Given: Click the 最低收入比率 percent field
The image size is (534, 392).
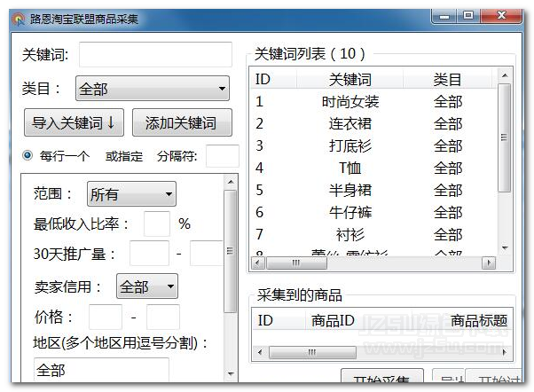Looking at the screenshot, I should 157,223.
